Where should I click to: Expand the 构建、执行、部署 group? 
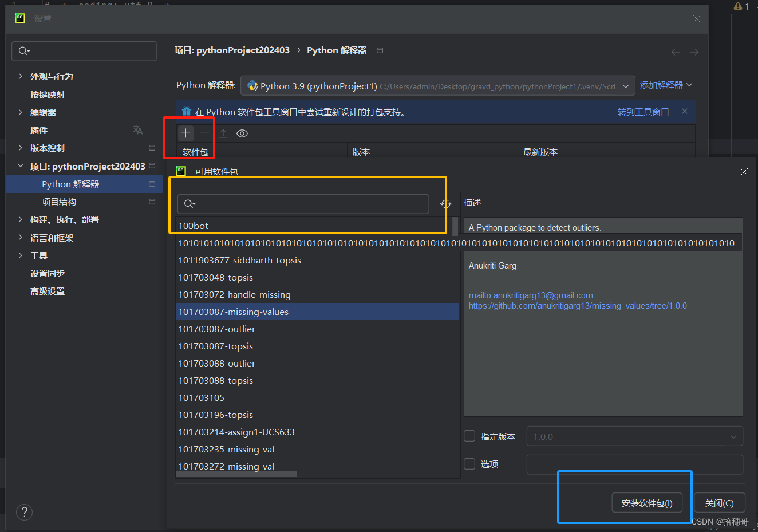(21, 219)
